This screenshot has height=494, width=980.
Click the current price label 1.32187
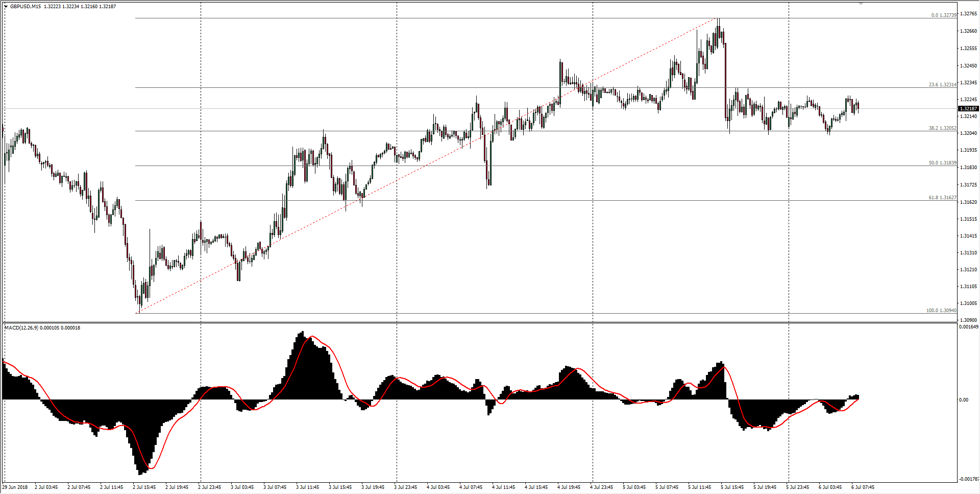click(x=968, y=108)
